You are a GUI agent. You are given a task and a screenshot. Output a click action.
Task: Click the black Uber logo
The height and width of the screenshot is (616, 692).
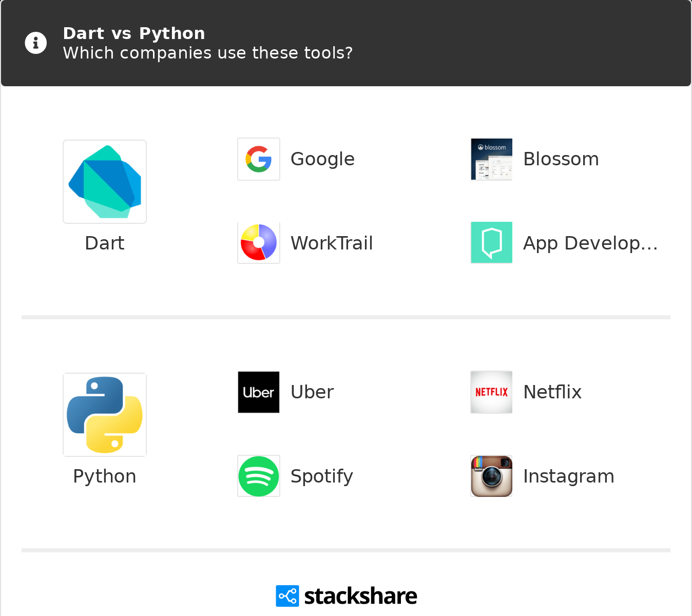coord(259,392)
